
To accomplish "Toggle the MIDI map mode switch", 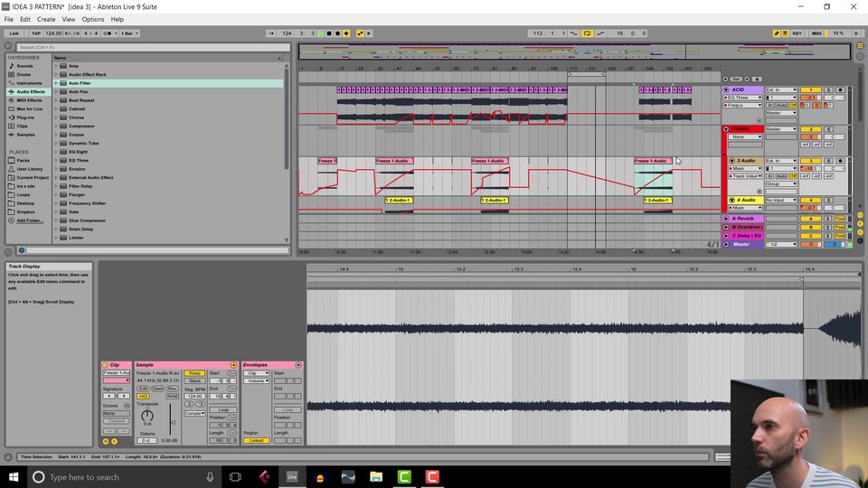I will (816, 33).
